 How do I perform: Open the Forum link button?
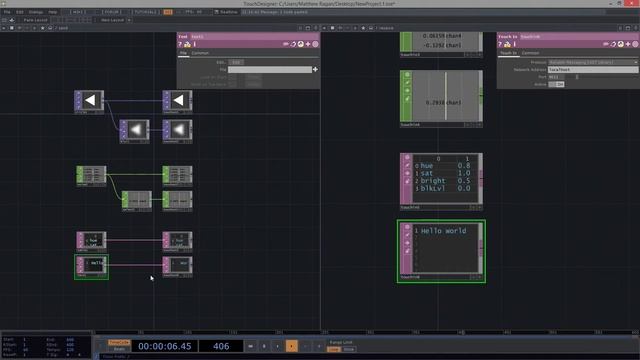[x=111, y=12]
